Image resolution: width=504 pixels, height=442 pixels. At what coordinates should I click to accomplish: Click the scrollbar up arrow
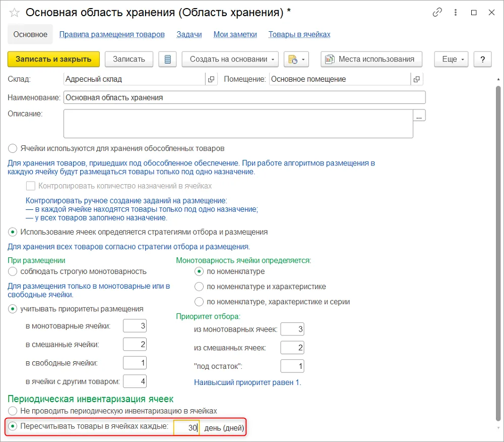tap(498, 79)
